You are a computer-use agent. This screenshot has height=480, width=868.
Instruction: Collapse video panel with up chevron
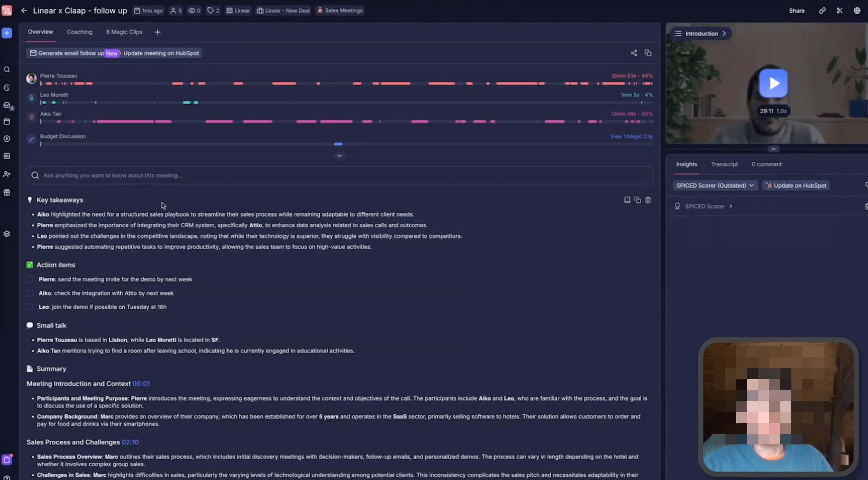[773, 149]
